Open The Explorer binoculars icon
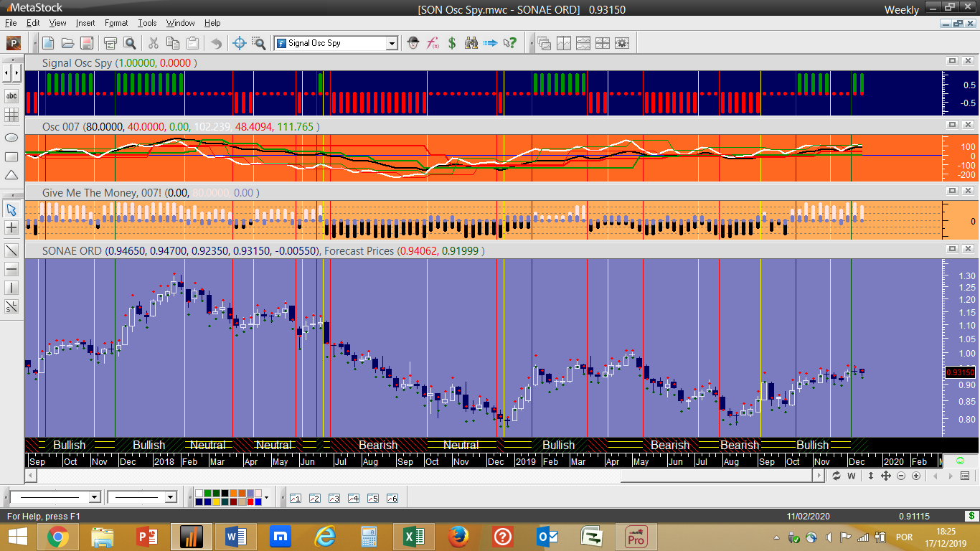980x551 pixels. (471, 43)
